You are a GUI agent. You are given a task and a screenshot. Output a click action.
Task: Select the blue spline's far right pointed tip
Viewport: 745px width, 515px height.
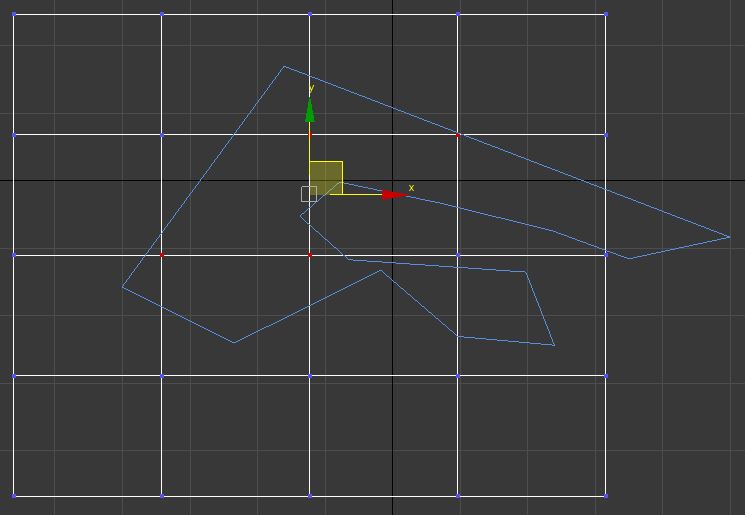click(x=729, y=237)
